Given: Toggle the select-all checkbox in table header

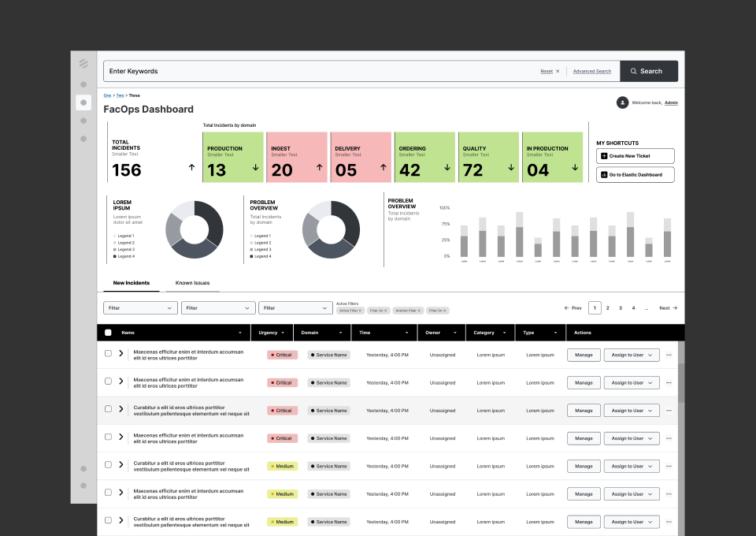Looking at the screenshot, I should coord(108,333).
